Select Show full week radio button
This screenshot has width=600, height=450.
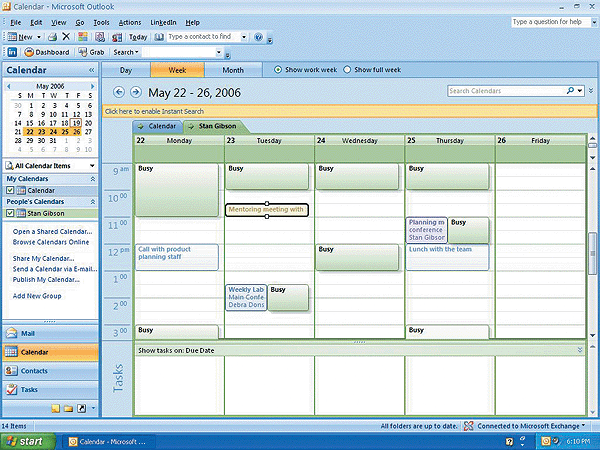click(x=347, y=70)
